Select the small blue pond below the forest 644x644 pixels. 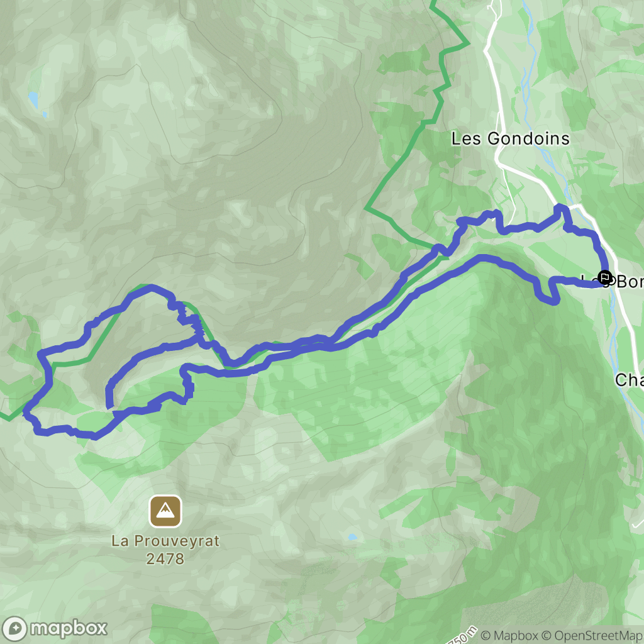click(352, 537)
